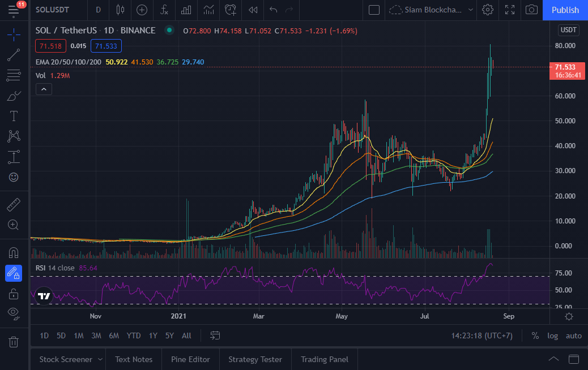Image resolution: width=588 pixels, height=370 pixels.
Task: Open the Strategy Tester tab
Action: (255, 359)
